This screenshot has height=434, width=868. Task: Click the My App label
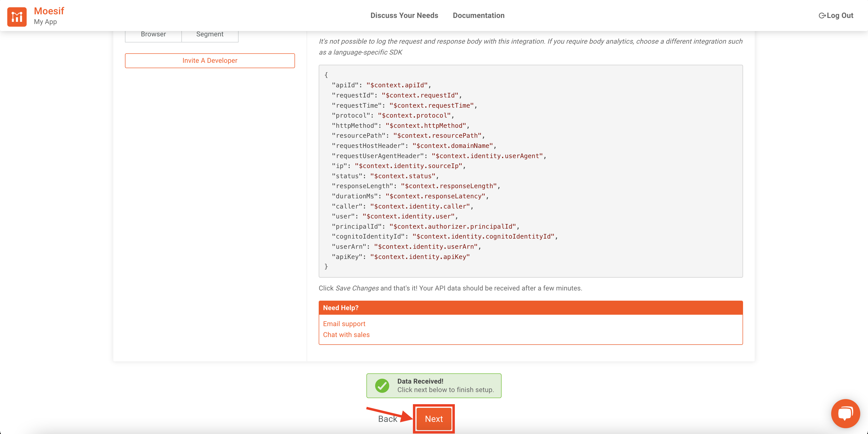(45, 22)
